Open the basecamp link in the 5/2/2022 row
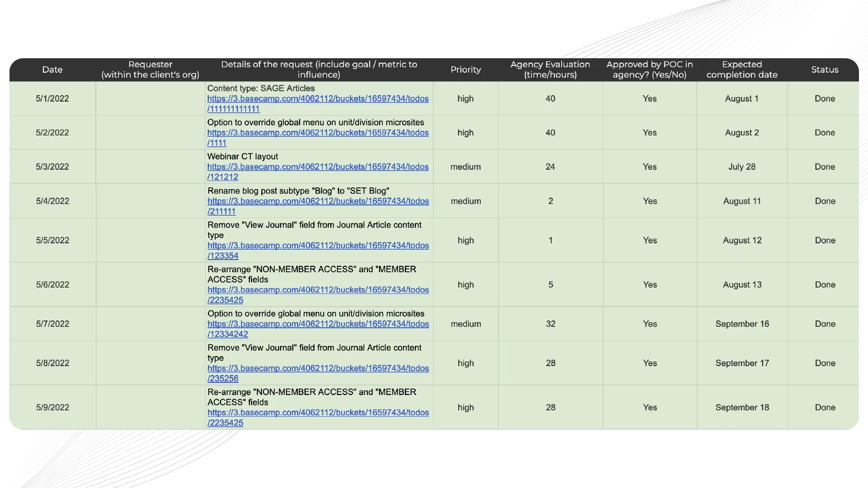868x488 pixels. tap(318, 138)
